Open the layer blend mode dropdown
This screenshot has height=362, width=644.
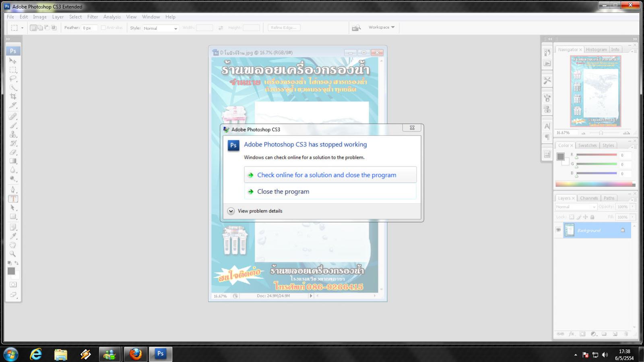576,207
